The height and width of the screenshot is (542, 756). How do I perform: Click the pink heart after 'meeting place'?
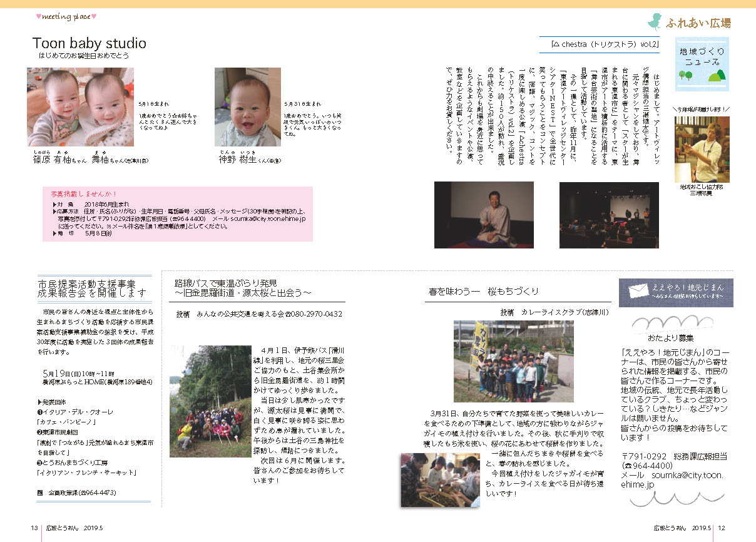tap(94, 16)
